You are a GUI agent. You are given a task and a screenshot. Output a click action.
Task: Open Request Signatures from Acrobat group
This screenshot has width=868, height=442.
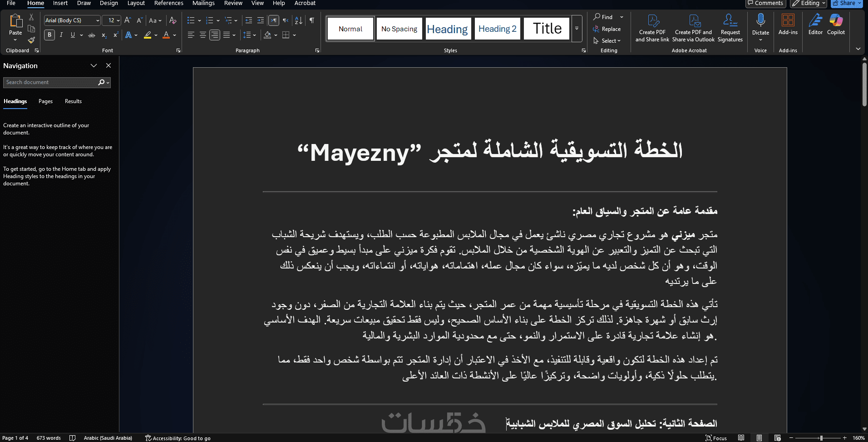click(x=730, y=28)
